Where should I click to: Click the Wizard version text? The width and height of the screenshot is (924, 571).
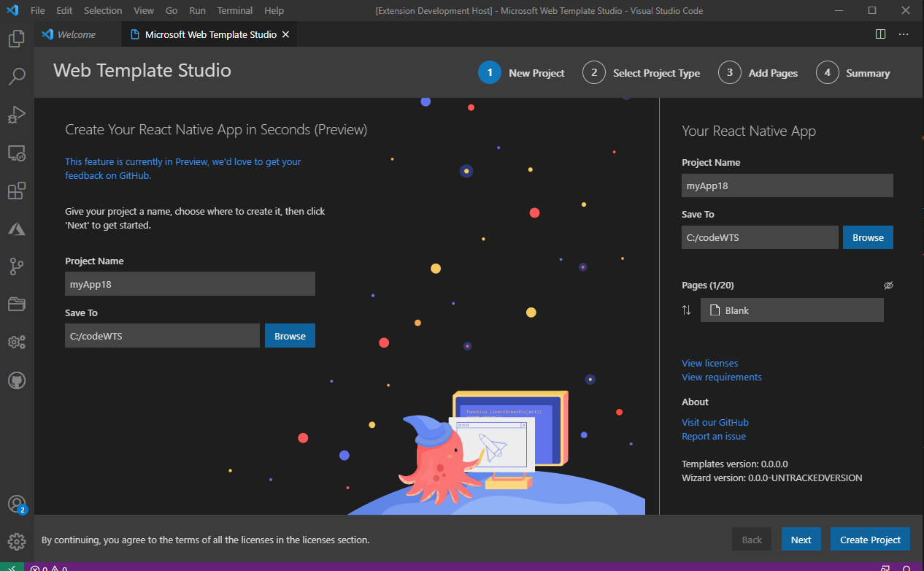[771, 478]
